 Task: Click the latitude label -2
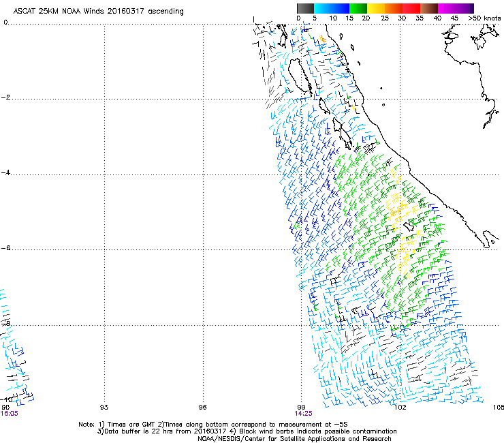coord(5,97)
